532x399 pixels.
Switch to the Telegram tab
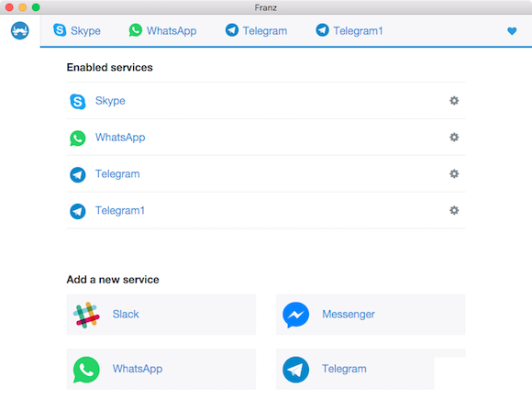(257, 30)
